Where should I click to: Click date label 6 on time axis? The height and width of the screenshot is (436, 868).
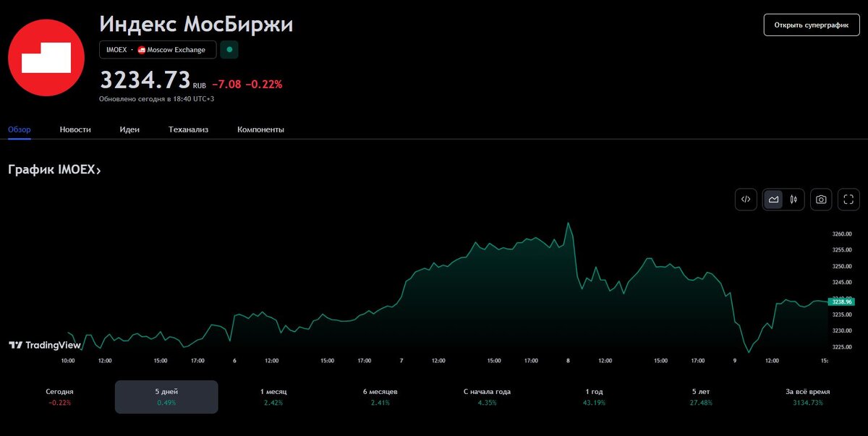tap(234, 361)
